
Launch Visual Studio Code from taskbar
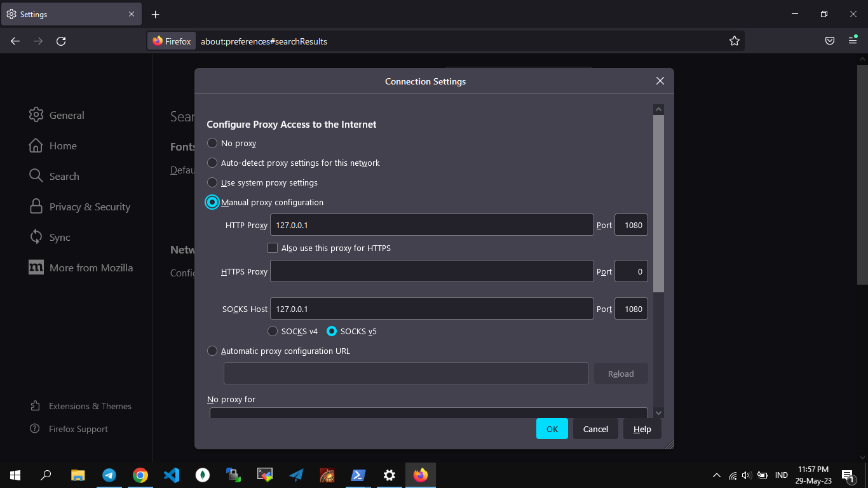pos(172,475)
